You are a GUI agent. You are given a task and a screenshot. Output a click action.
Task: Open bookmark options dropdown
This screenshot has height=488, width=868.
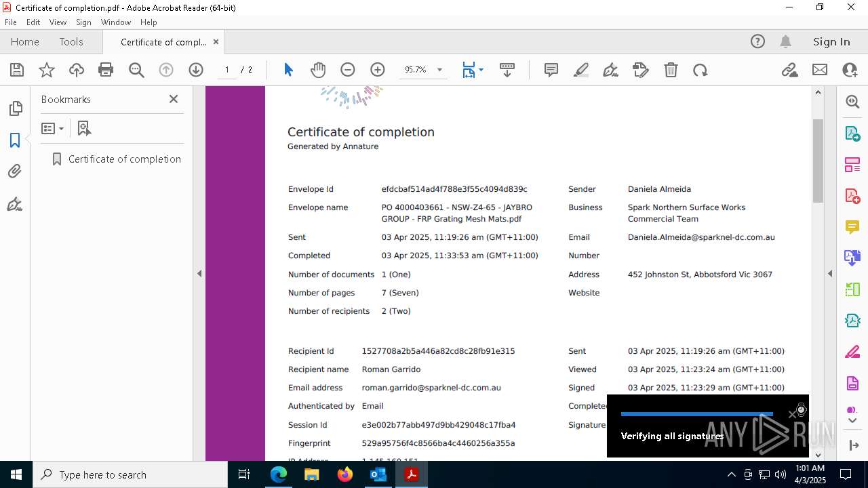coord(52,128)
